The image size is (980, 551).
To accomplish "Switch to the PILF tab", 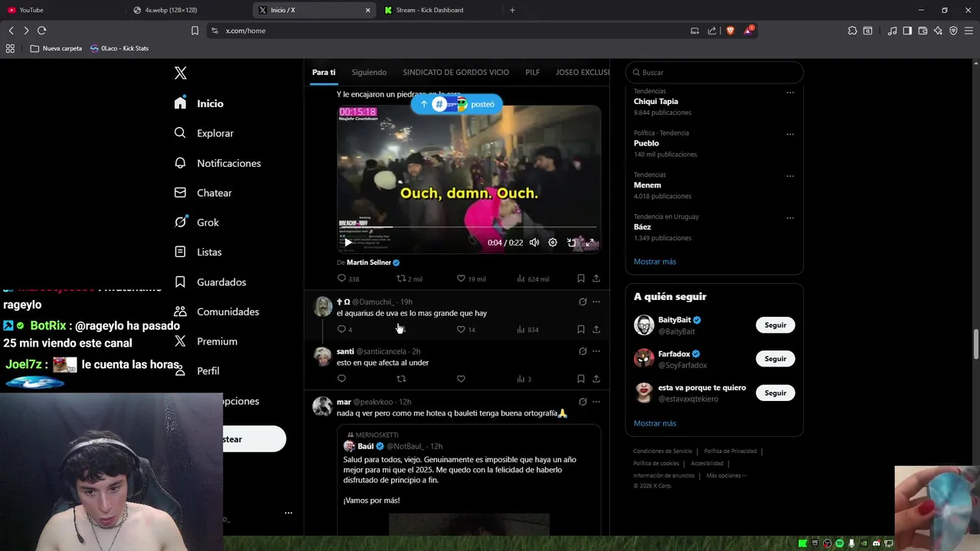I will click(x=532, y=72).
